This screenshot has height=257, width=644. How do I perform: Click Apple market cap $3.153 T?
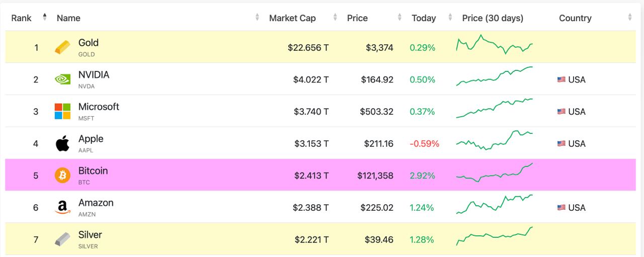tap(311, 143)
